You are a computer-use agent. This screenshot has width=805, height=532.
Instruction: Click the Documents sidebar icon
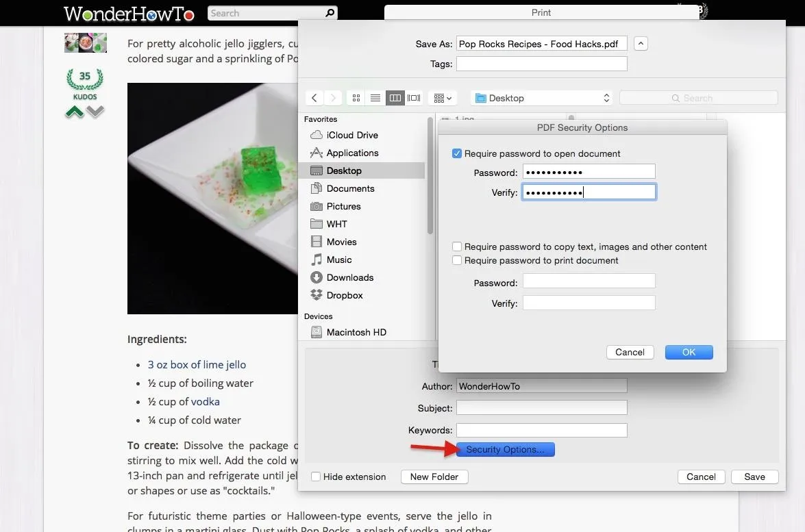tap(317, 188)
